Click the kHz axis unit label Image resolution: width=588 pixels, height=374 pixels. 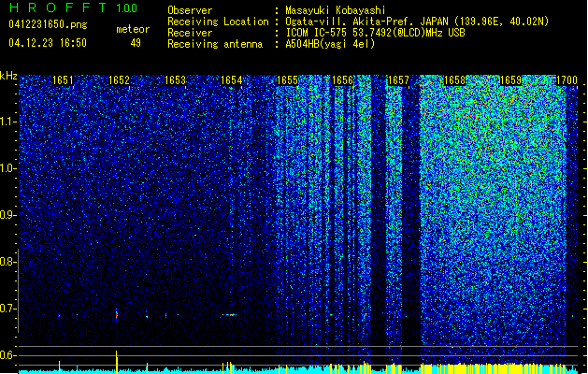pos(8,76)
